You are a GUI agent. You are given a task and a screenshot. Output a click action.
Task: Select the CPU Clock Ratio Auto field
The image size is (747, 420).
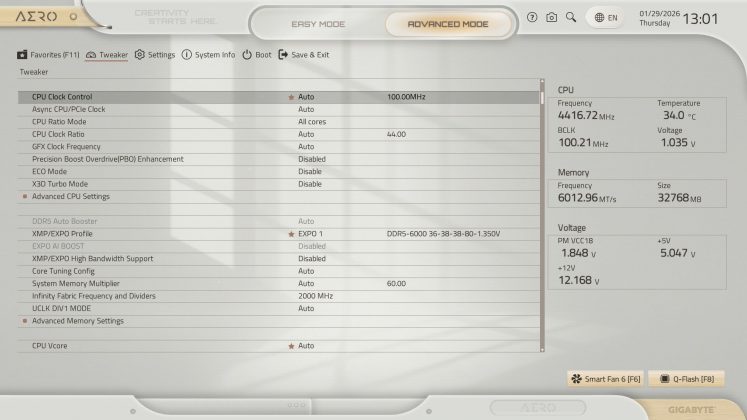pyautogui.click(x=306, y=134)
